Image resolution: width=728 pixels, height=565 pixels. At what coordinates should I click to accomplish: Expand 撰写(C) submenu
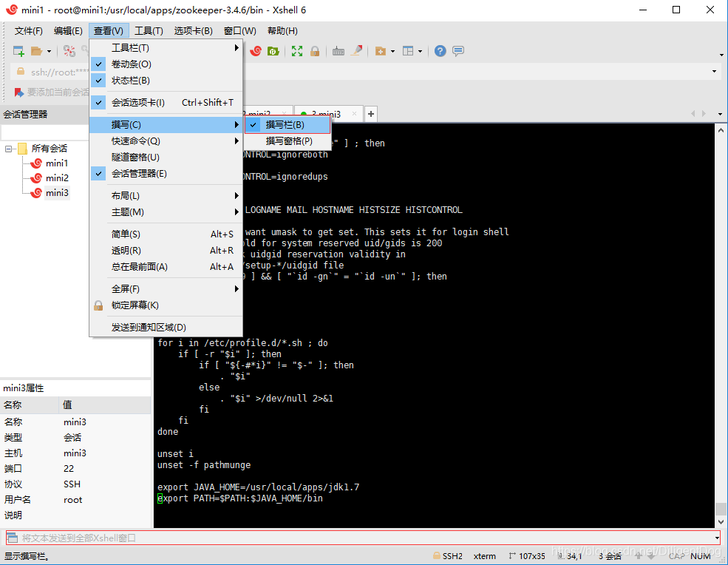coord(166,125)
